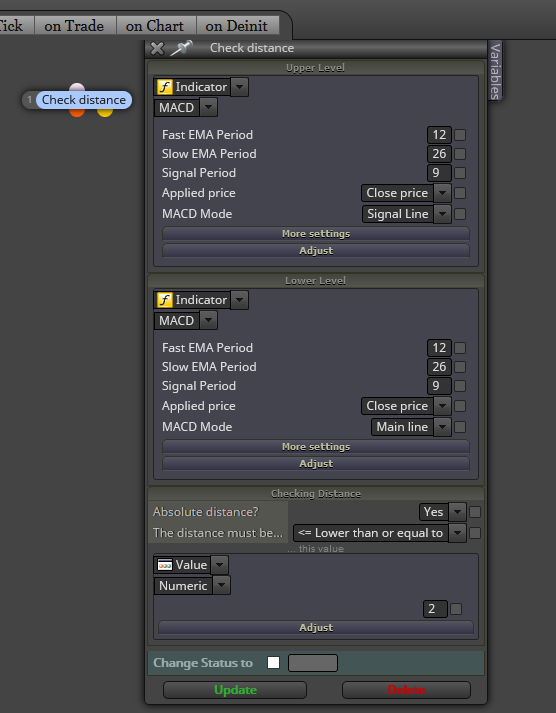The width and height of the screenshot is (556, 713).
Task: Open Upper Level MACD Mode Signal Line dropdown
Action: [x=442, y=214]
